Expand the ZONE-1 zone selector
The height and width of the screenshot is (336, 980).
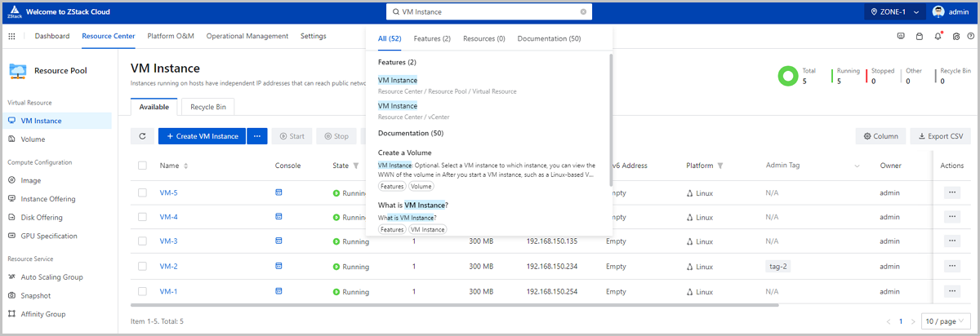point(895,12)
